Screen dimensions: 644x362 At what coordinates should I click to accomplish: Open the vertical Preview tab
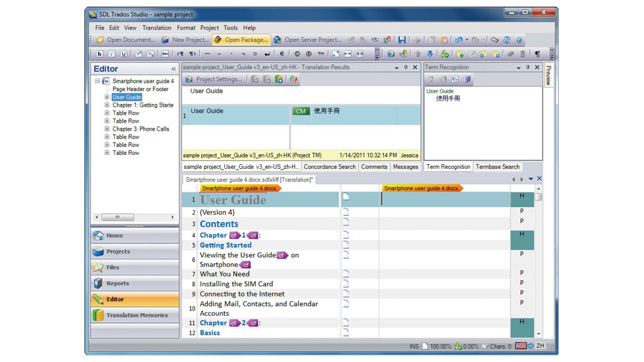[548, 75]
